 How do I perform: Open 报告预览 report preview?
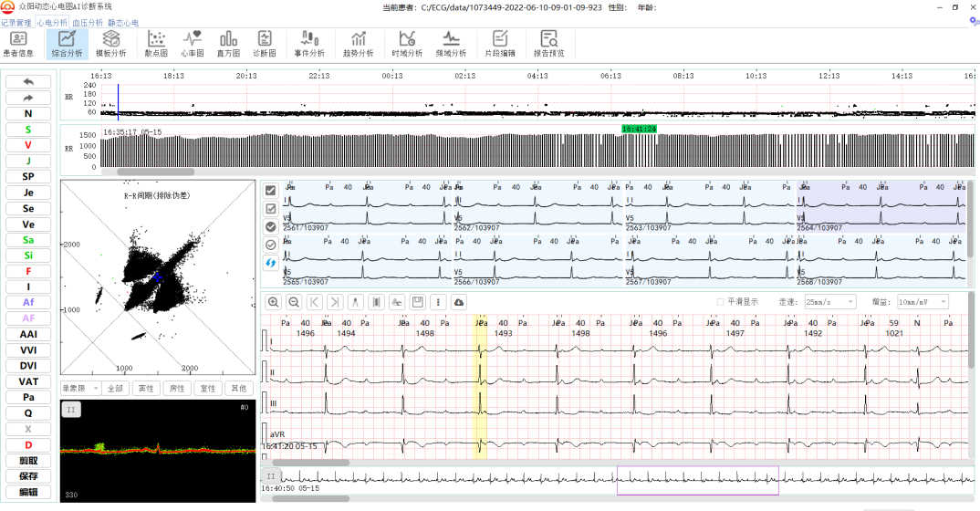click(x=548, y=43)
